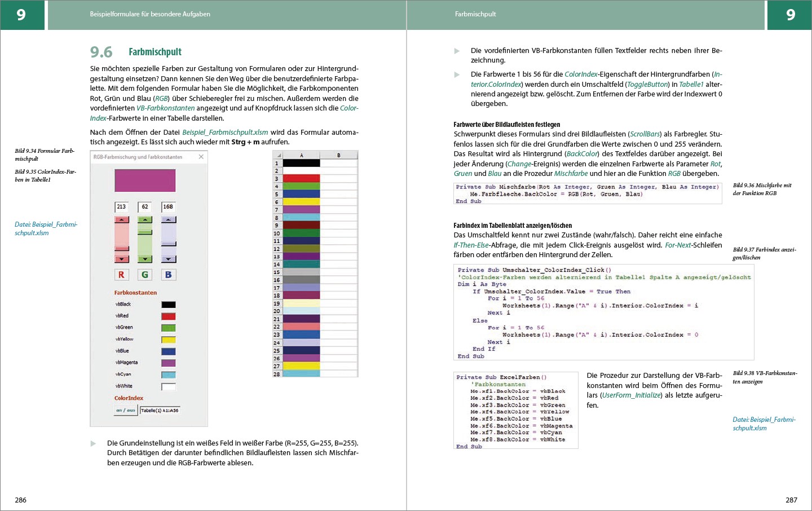This screenshot has width=812, height=511.
Task: Close the RGB-Farbmischung dialog
Action: [x=201, y=157]
